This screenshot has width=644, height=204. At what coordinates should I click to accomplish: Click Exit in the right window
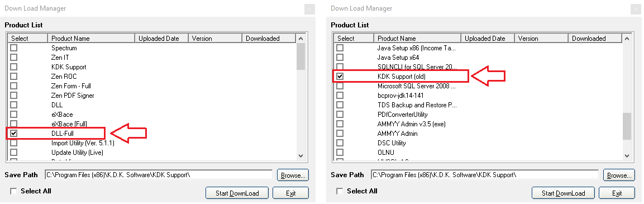(617, 193)
